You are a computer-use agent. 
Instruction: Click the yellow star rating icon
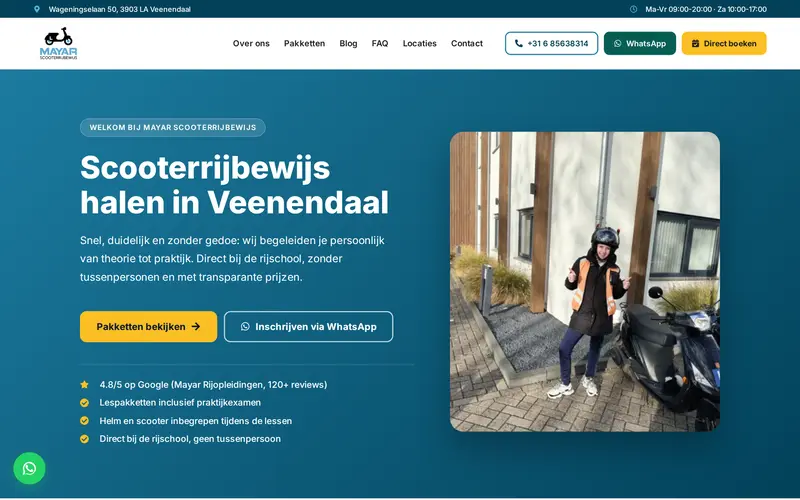(x=84, y=385)
